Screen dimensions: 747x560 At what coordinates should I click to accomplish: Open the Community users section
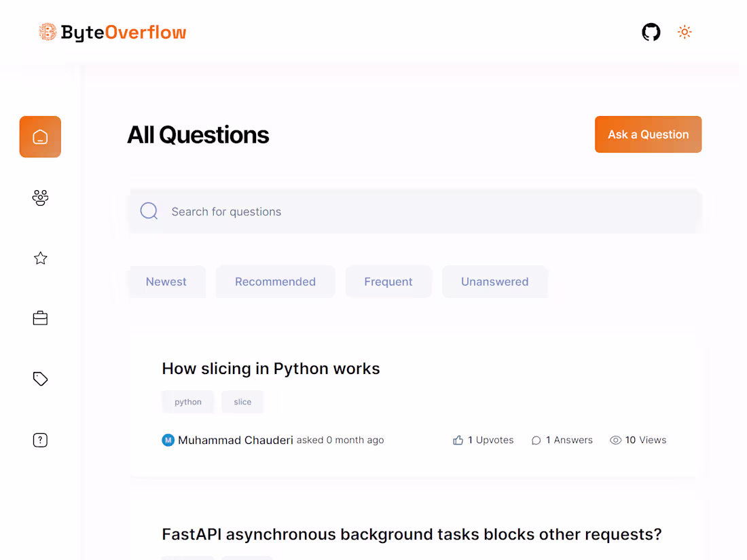point(40,198)
